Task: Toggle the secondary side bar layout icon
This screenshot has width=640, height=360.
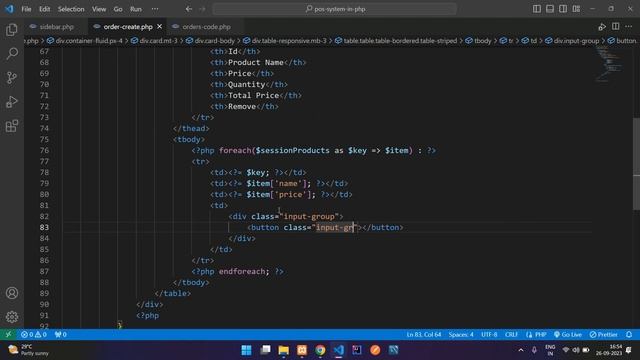Action: (x=563, y=9)
